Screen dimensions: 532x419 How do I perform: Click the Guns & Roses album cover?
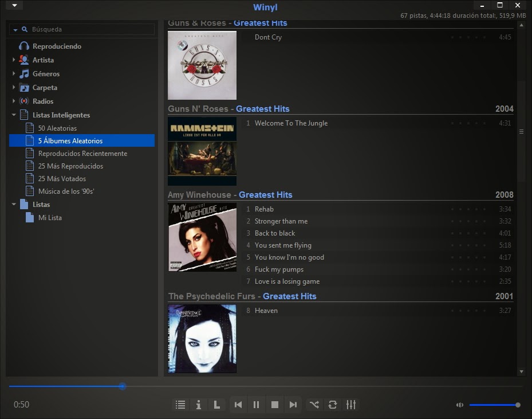202,65
